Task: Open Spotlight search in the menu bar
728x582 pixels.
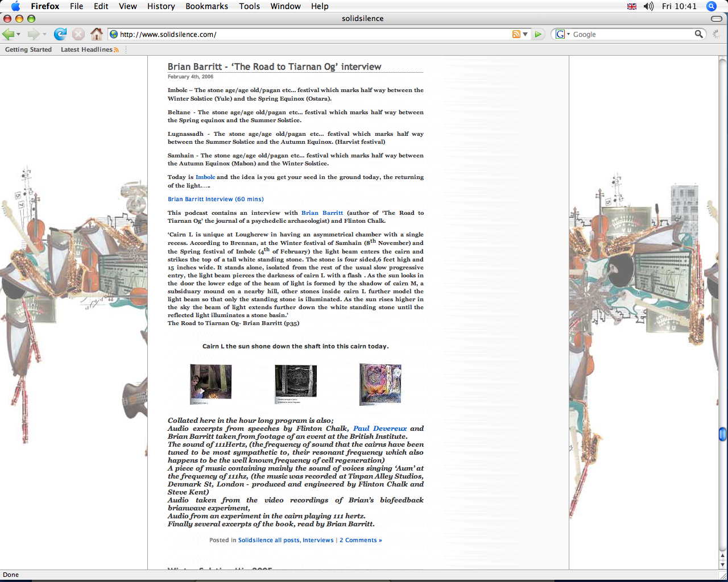Action: tap(711, 6)
